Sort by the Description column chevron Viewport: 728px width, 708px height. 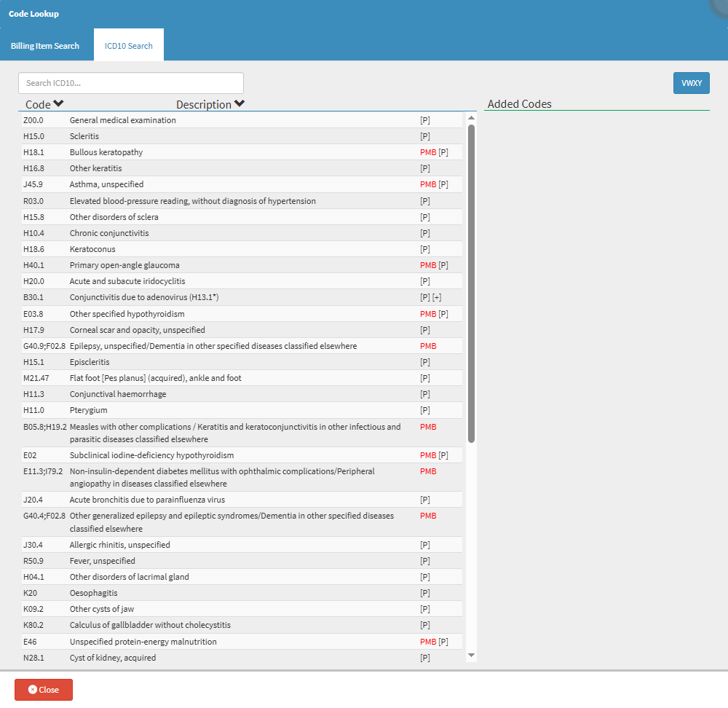tap(239, 103)
